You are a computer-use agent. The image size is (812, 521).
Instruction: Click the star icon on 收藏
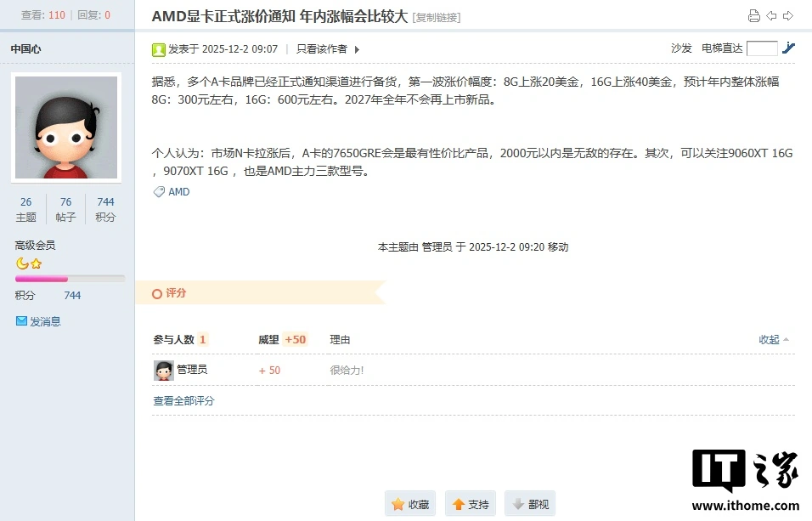point(398,504)
